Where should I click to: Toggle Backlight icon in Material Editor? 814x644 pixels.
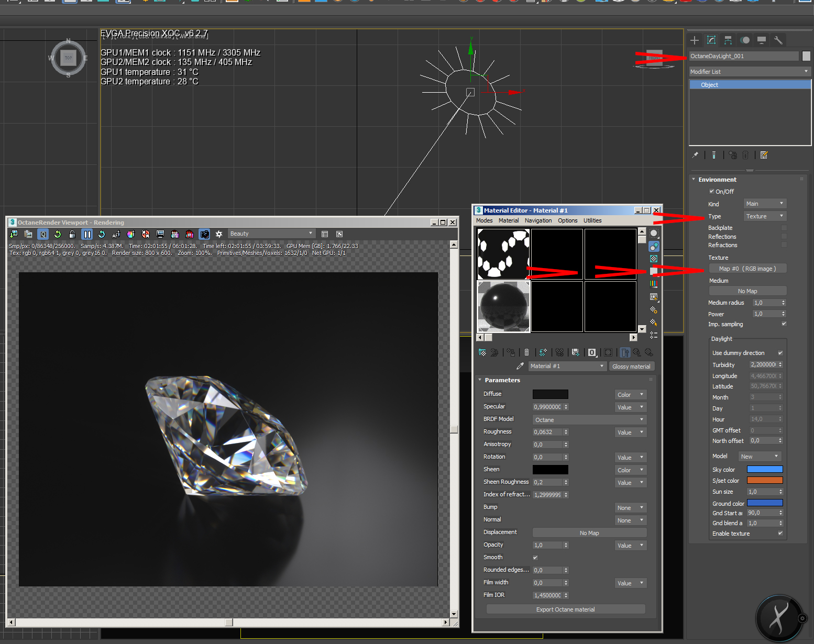coord(654,246)
